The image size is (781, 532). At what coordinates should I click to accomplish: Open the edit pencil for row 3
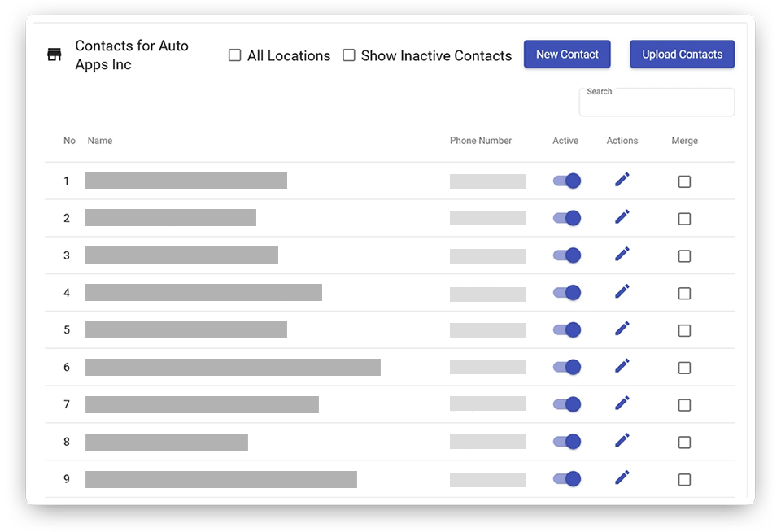click(622, 255)
